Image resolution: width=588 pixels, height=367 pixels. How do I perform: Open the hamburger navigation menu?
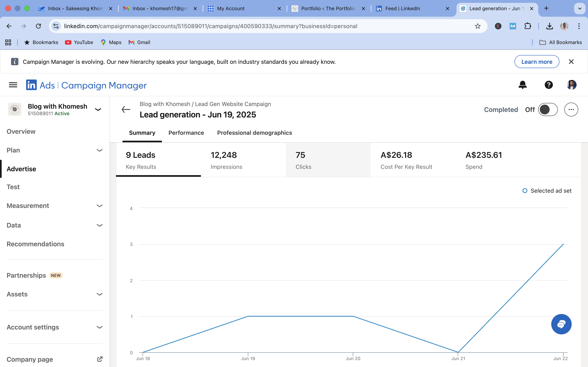click(x=13, y=85)
